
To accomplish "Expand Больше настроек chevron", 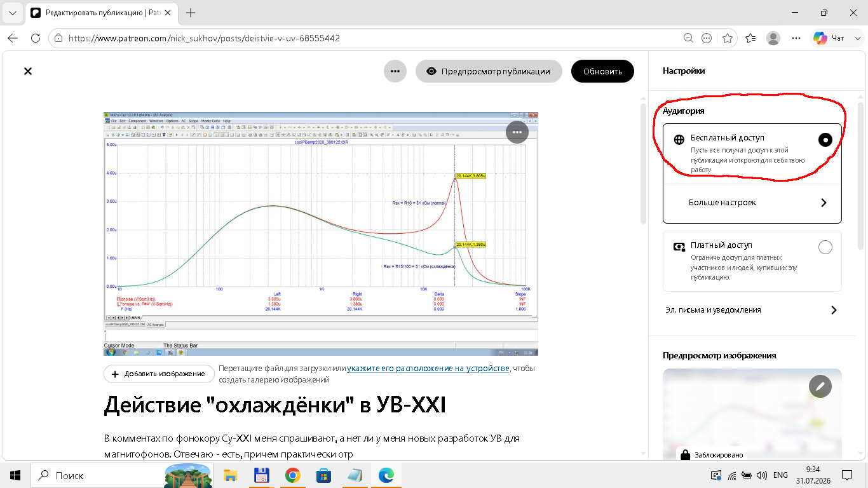I will pyautogui.click(x=824, y=203).
